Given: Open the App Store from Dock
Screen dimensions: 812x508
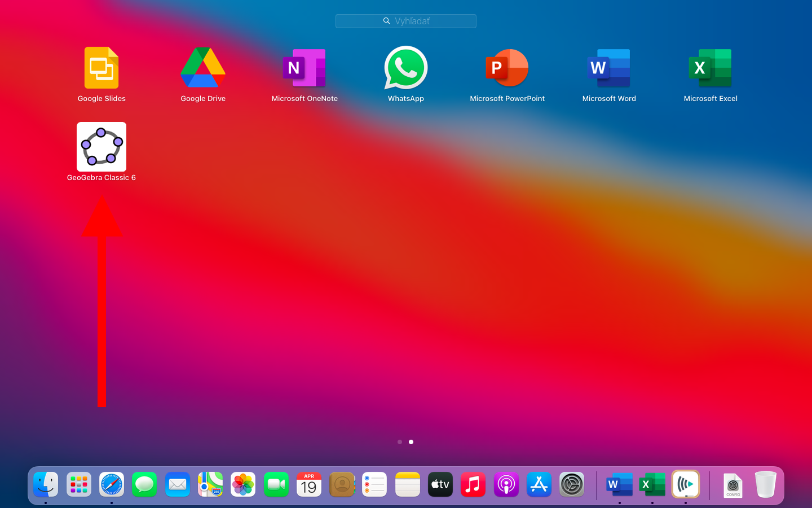Looking at the screenshot, I should tap(539, 485).
